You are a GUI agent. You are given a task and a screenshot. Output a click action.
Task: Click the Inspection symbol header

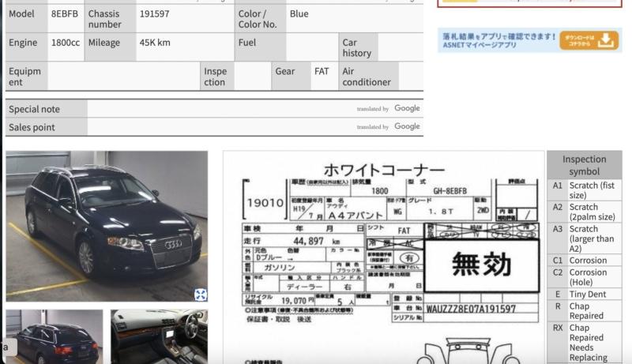click(x=584, y=165)
